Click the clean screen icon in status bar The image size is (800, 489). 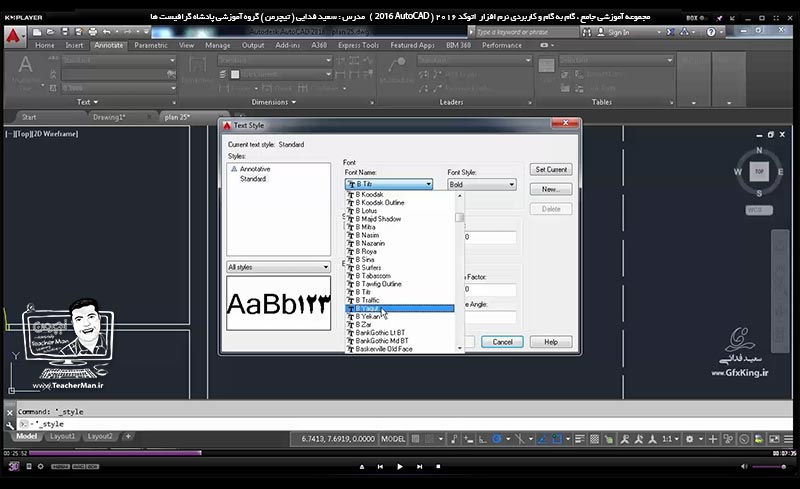click(x=774, y=438)
